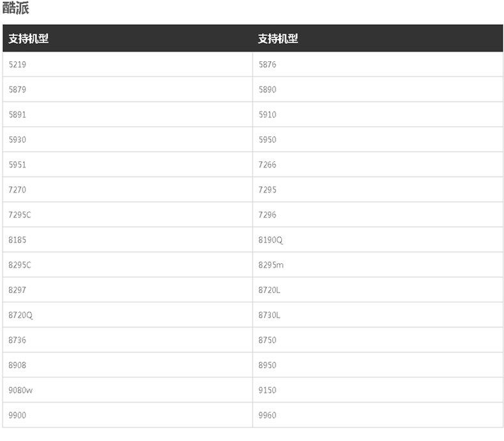Viewport: 504px width, 441px height.
Task: Click the 5891 table cell
Action: click(x=18, y=115)
